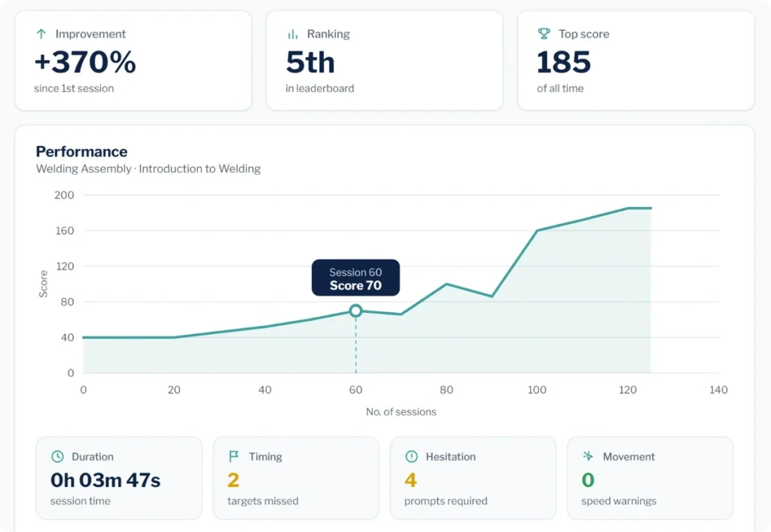
Task: Click the Top score trophy icon
Action: coord(544,33)
